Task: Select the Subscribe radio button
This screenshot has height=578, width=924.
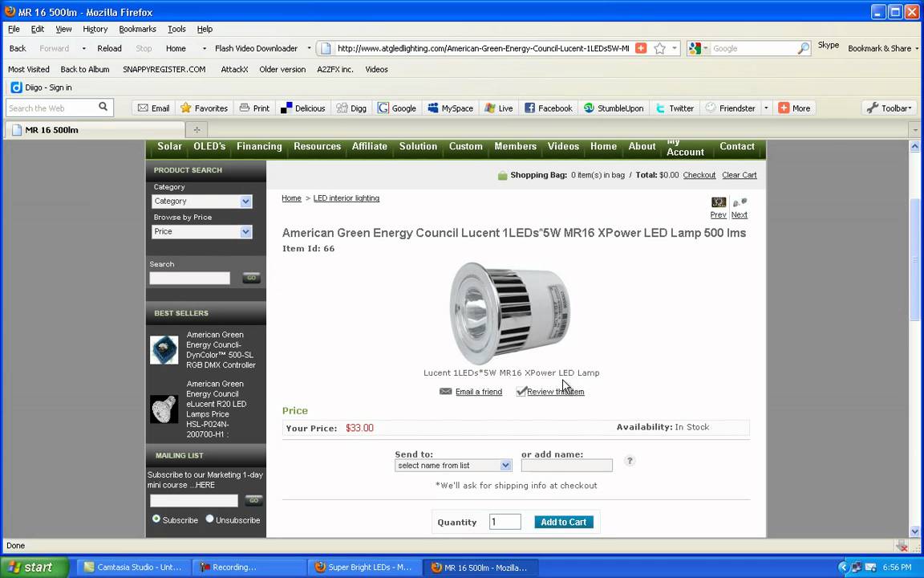Action: coord(156,519)
